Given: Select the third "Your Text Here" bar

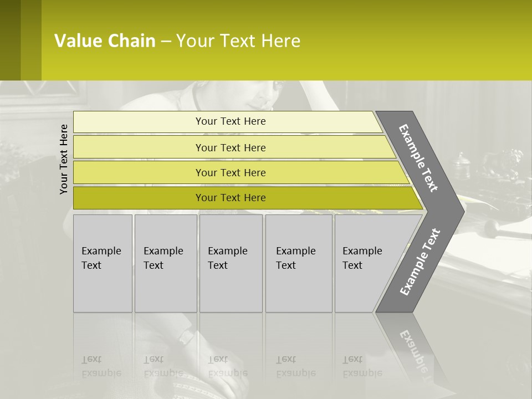Looking at the screenshot, I should pyautogui.click(x=230, y=172).
